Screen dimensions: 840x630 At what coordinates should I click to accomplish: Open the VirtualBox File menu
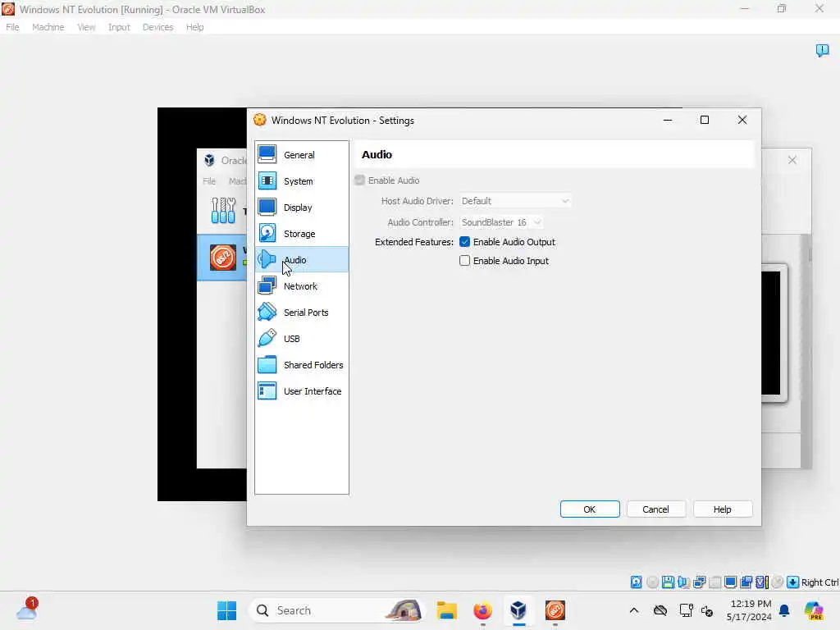pyautogui.click(x=12, y=27)
